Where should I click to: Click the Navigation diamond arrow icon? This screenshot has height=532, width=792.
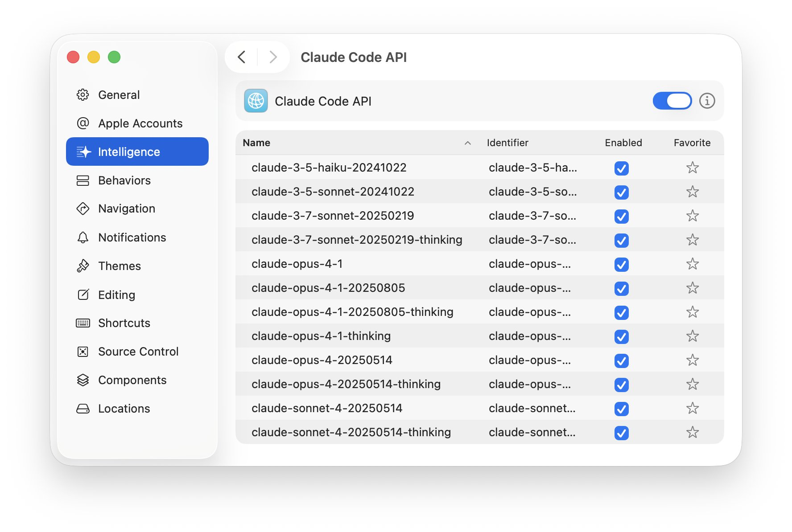pyautogui.click(x=83, y=209)
